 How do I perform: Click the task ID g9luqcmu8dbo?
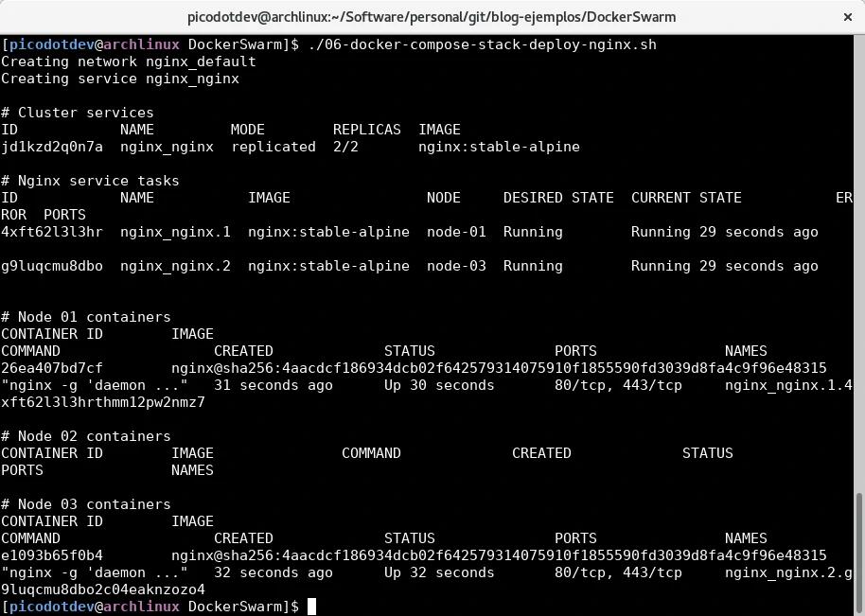[x=52, y=266]
